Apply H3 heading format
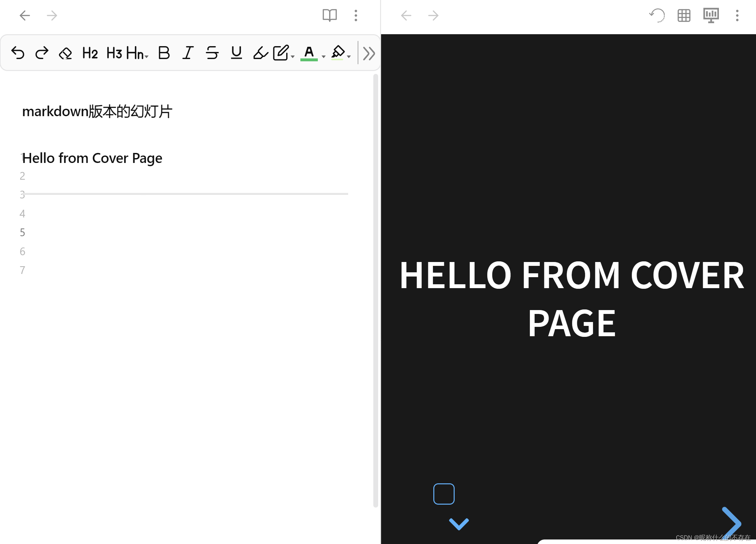 point(114,53)
